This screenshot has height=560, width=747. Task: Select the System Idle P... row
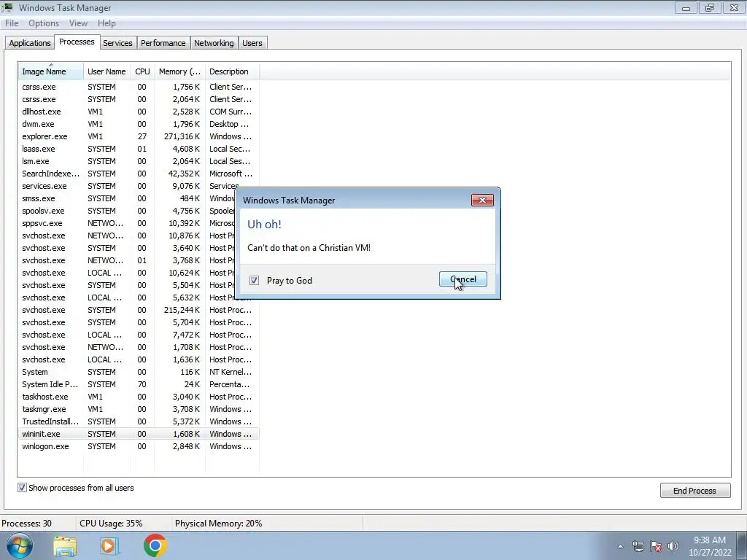coord(139,384)
